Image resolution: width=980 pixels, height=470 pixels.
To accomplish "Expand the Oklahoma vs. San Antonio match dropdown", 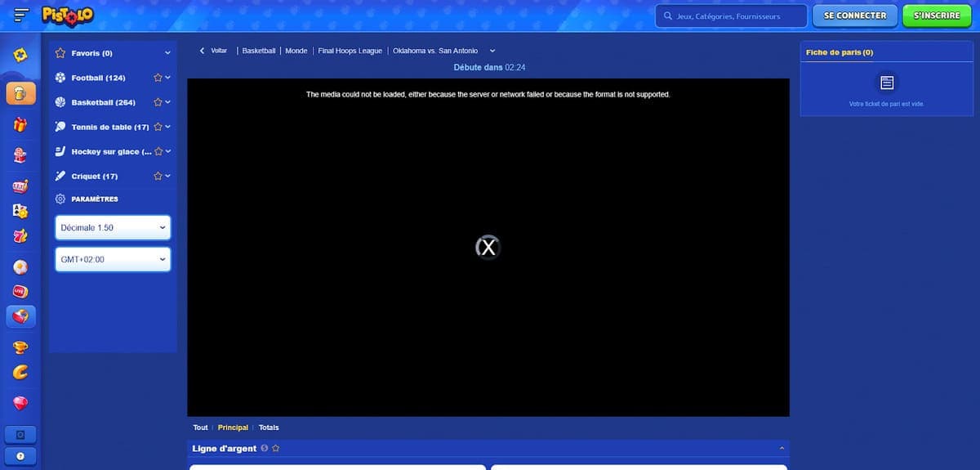I will [x=492, y=51].
